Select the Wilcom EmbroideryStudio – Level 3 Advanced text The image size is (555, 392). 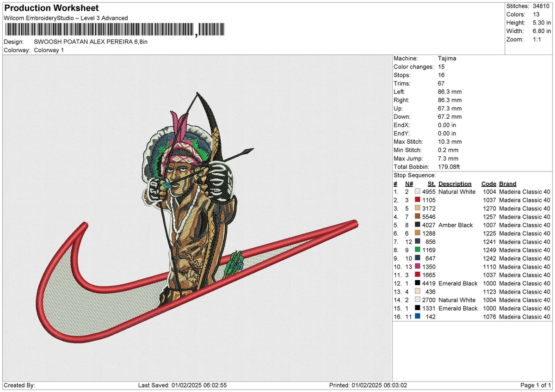coord(66,18)
